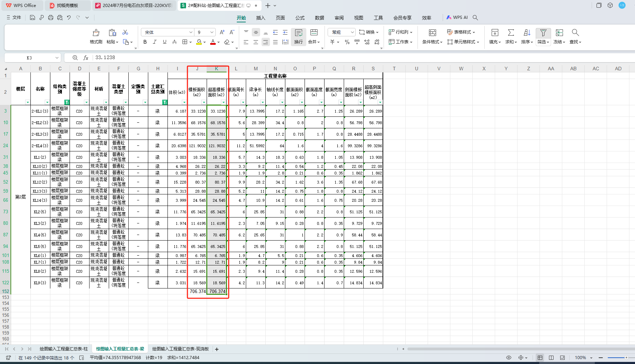Click the Worksheet (工作表) button
This screenshot has width=635, height=364.
click(x=401, y=42)
